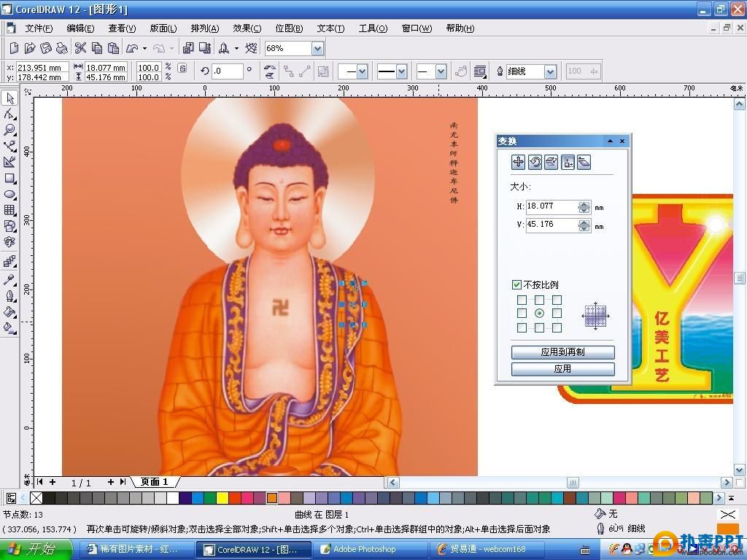The height and width of the screenshot is (560, 747).
Task: Open the 编辑(E) menu
Action: coord(80,28)
